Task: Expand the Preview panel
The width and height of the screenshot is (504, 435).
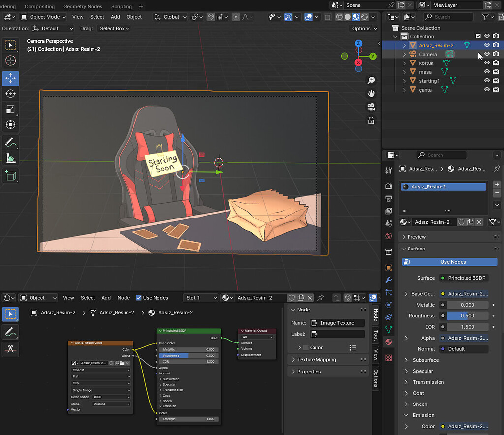Action: click(449, 237)
